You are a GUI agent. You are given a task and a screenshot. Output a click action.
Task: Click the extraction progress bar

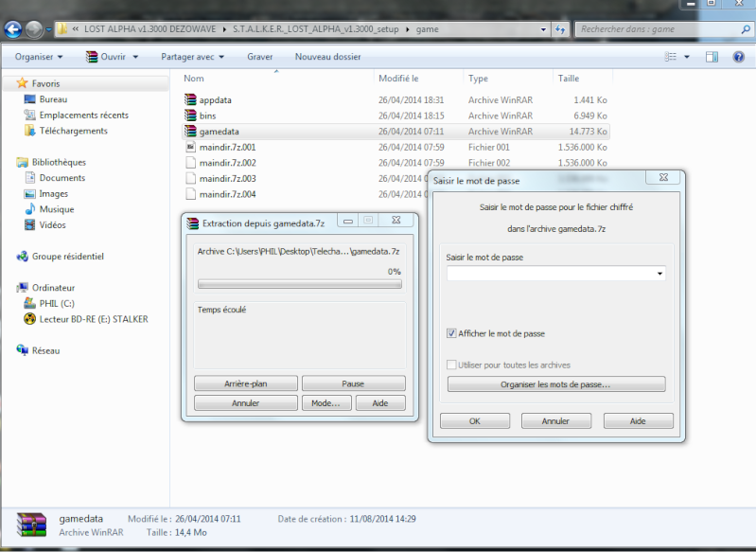click(x=299, y=284)
